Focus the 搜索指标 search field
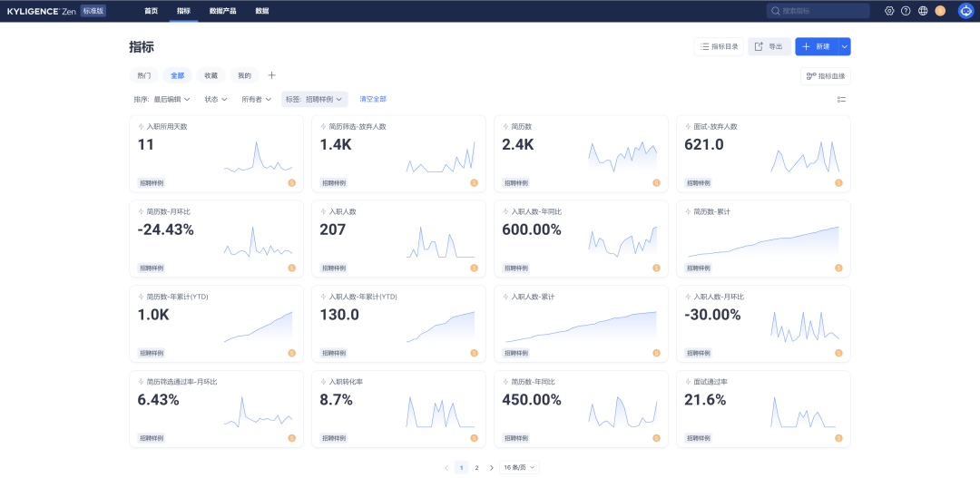The image size is (980, 478). (x=818, y=11)
